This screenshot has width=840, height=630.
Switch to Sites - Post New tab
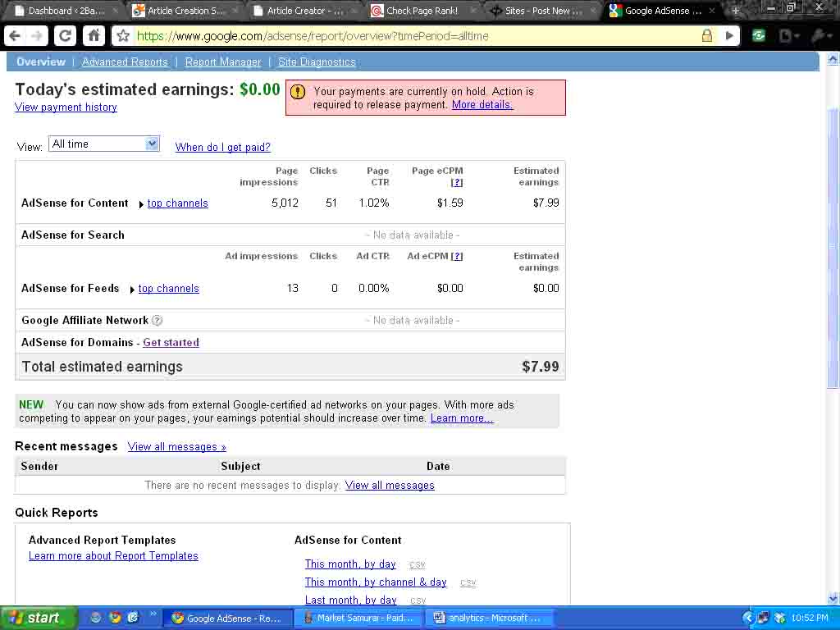pos(543,10)
